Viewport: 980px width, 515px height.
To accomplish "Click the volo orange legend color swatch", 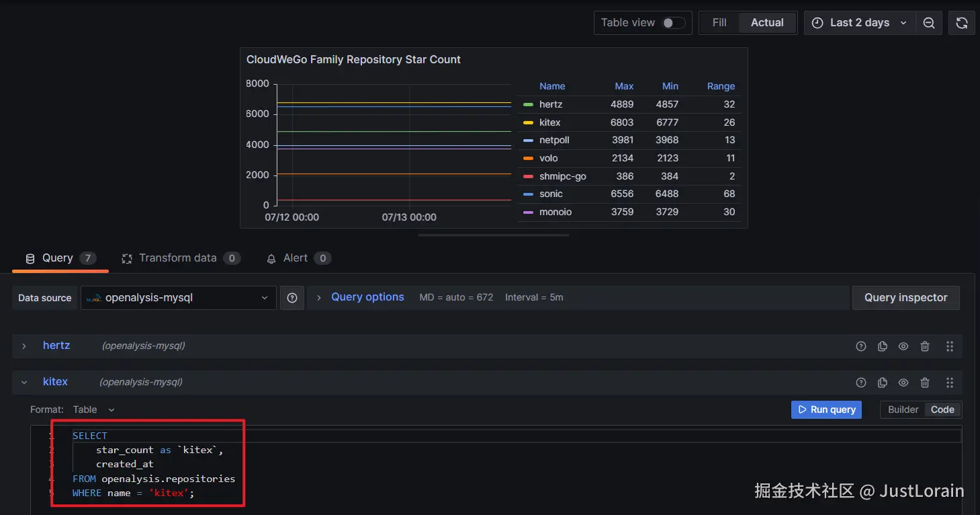I will point(528,159).
